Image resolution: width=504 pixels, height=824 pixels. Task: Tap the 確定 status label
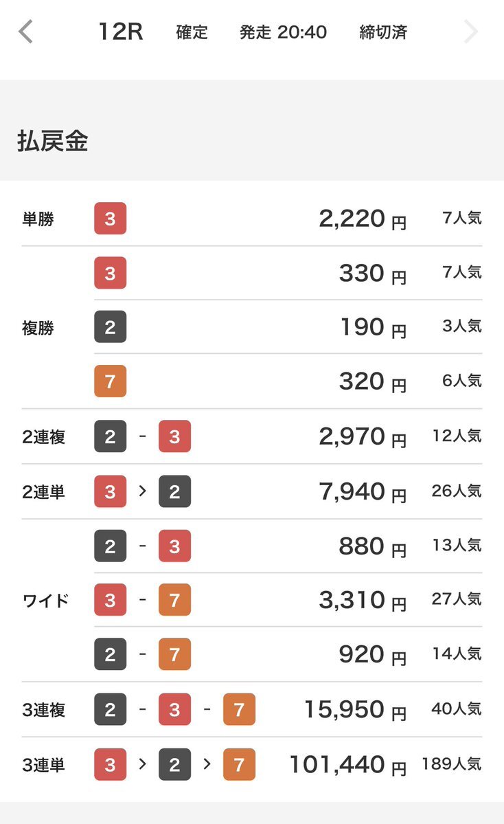click(x=192, y=32)
